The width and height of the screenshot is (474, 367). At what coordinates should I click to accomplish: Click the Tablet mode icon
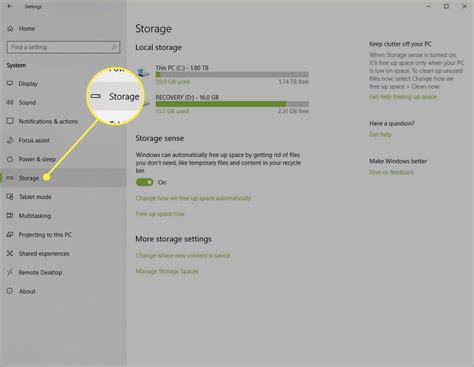point(10,197)
